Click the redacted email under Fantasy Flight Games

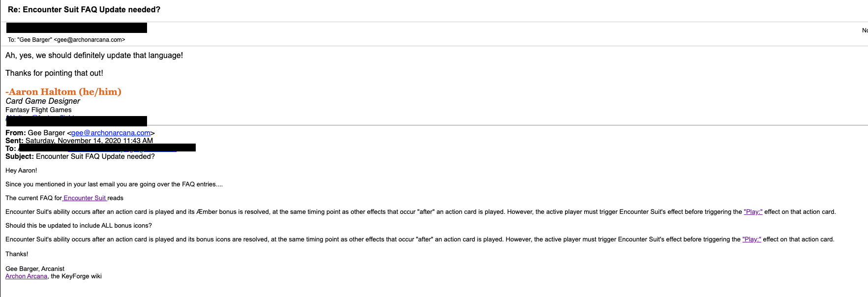coord(77,120)
